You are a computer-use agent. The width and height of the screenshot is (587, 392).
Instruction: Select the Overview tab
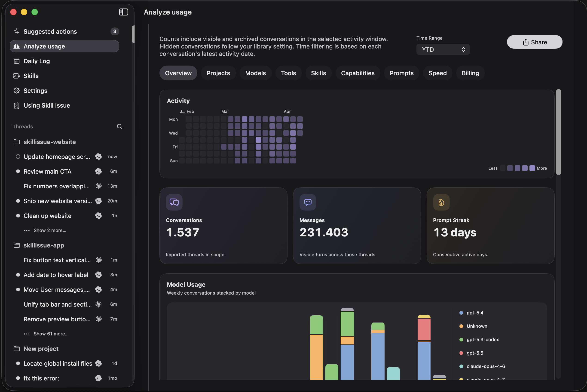coord(178,73)
